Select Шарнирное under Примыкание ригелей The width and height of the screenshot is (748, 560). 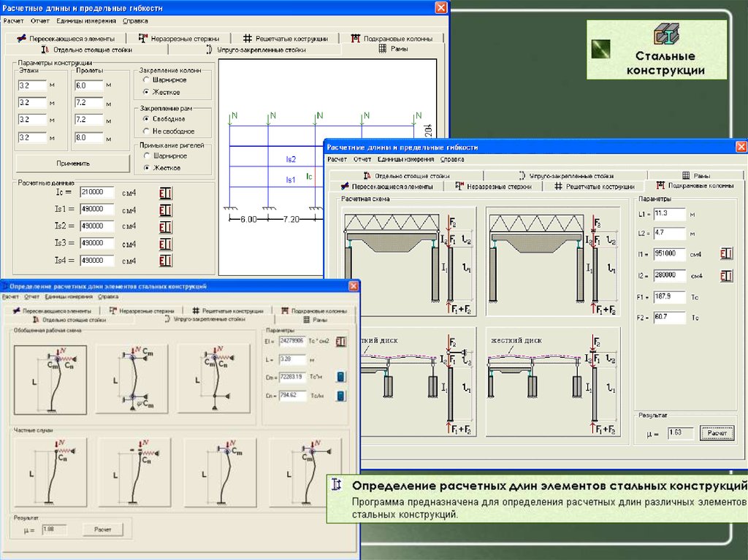click(x=147, y=156)
